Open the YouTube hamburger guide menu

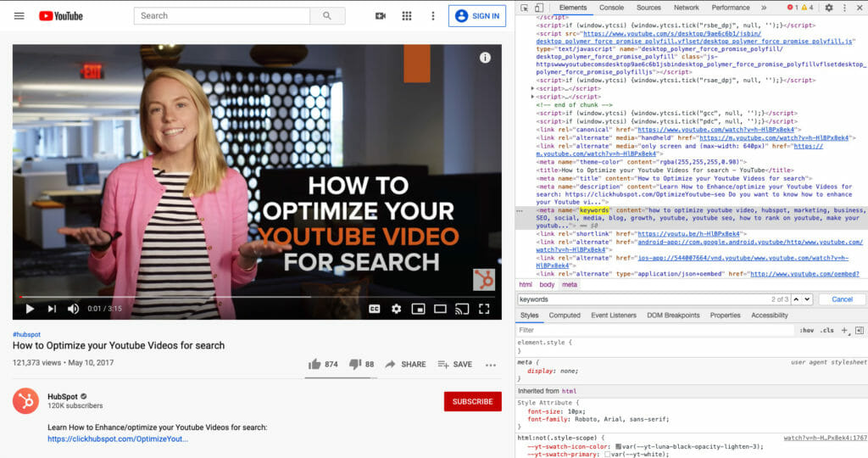pyautogui.click(x=19, y=16)
